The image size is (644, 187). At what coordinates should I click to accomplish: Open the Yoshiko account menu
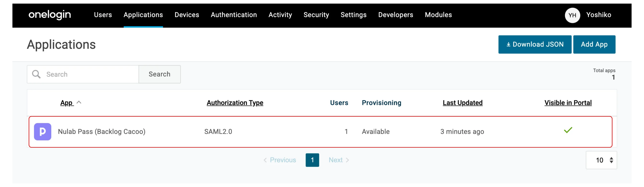pyautogui.click(x=599, y=15)
